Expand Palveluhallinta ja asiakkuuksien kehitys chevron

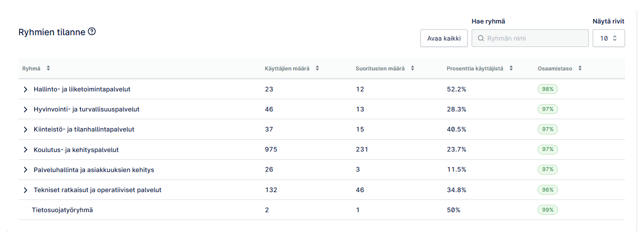[x=25, y=170]
